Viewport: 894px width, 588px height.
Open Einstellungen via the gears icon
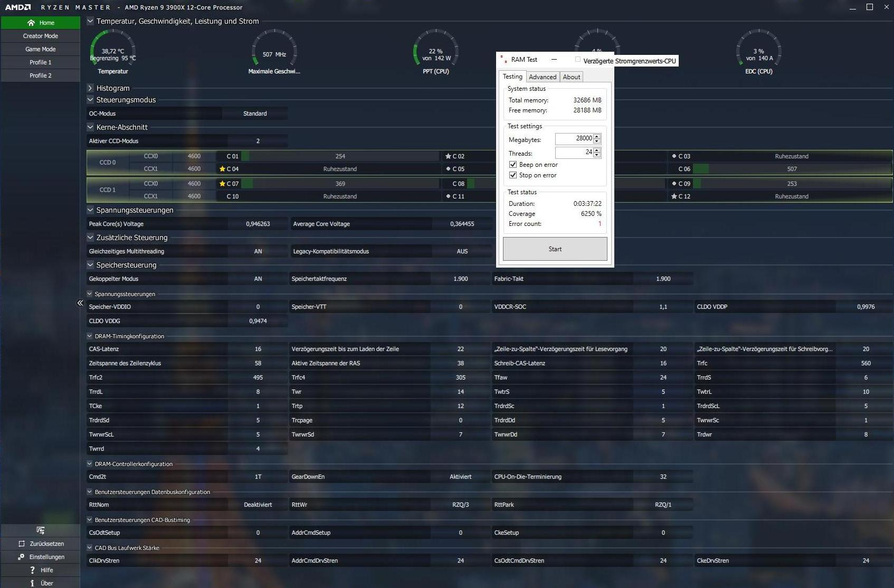click(21, 557)
